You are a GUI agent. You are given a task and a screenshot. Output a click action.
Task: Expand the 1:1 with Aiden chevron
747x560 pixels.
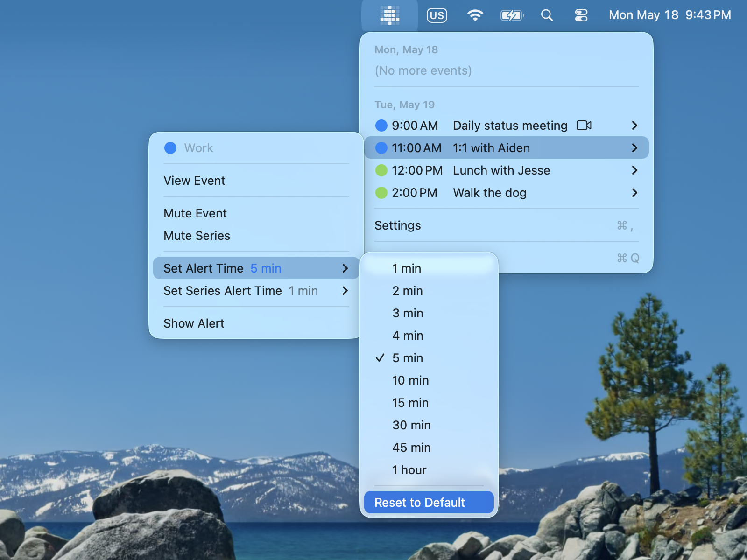(x=634, y=148)
